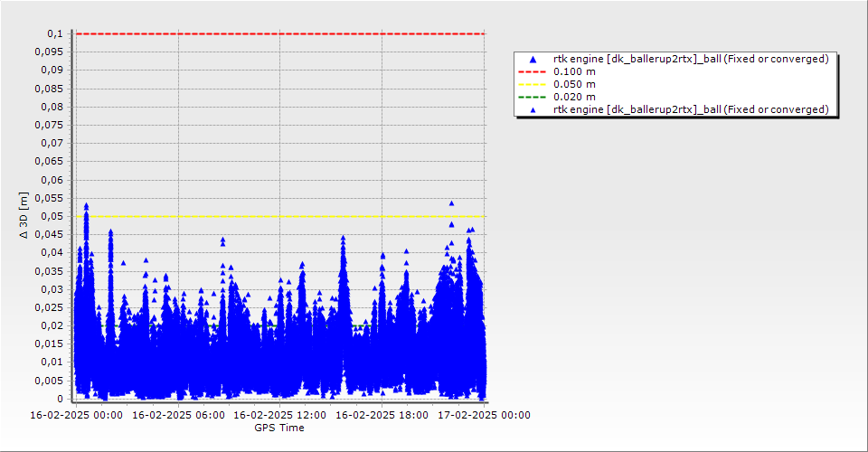Screen dimensions: 868x452
Task: Select the '0.100 m' legend label
Action: click(x=574, y=72)
